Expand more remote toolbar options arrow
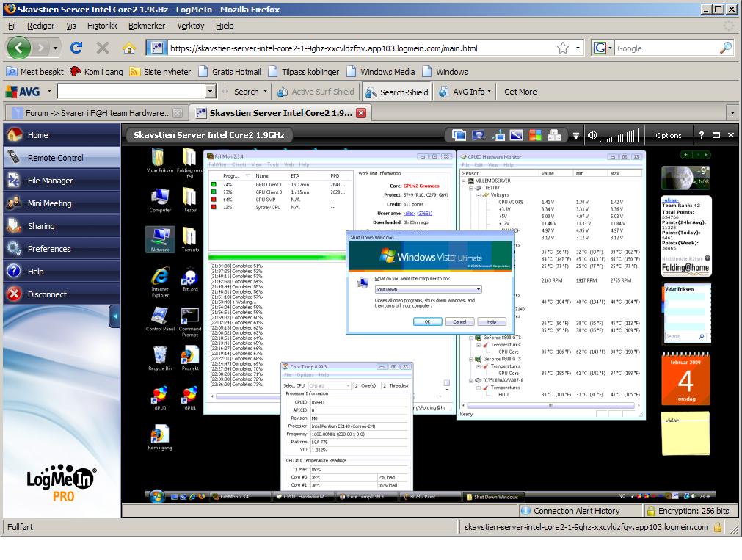 tap(576, 135)
